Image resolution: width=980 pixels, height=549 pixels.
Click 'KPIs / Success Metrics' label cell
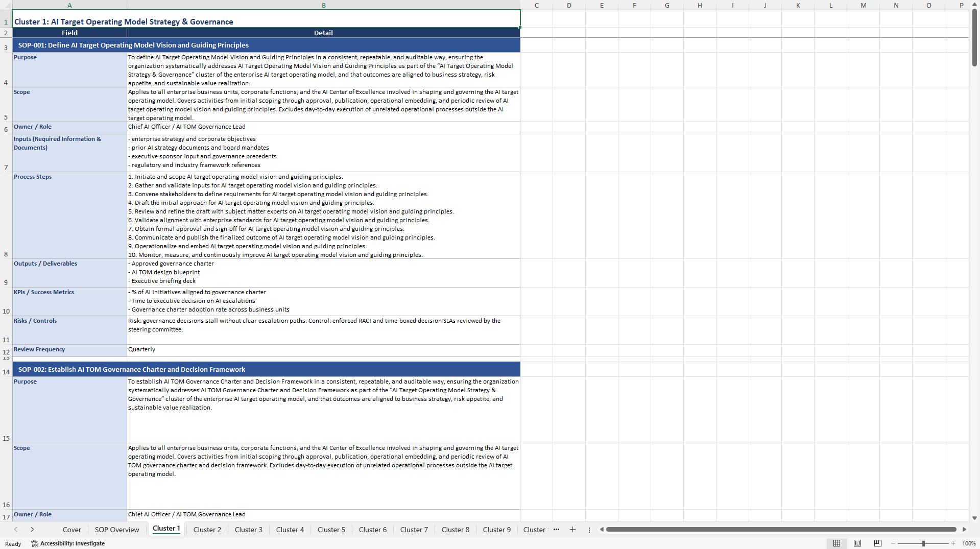(x=69, y=301)
